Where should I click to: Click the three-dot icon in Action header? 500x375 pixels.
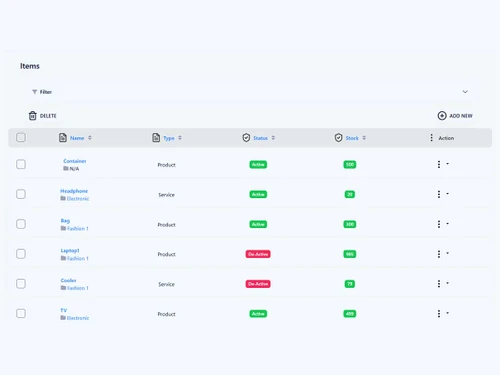click(431, 138)
